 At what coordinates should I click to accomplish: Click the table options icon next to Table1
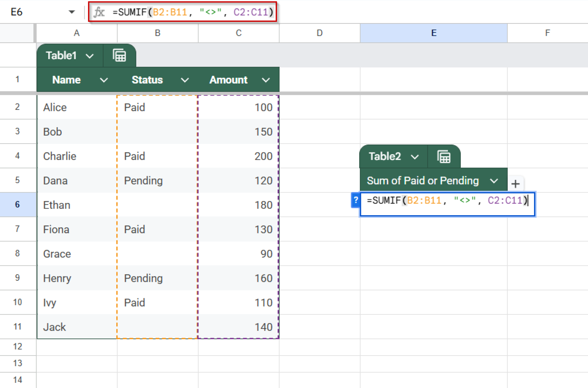pyautogui.click(x=119, y=55)
